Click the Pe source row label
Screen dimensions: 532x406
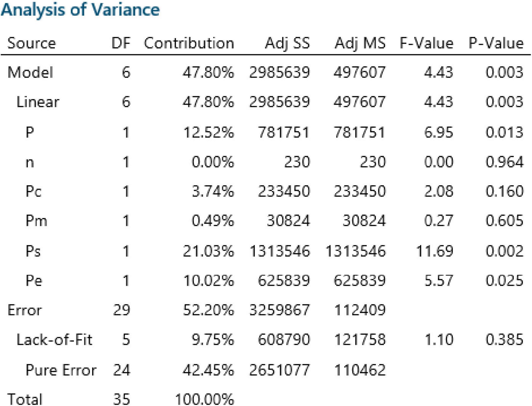click(x=34, y=280)
